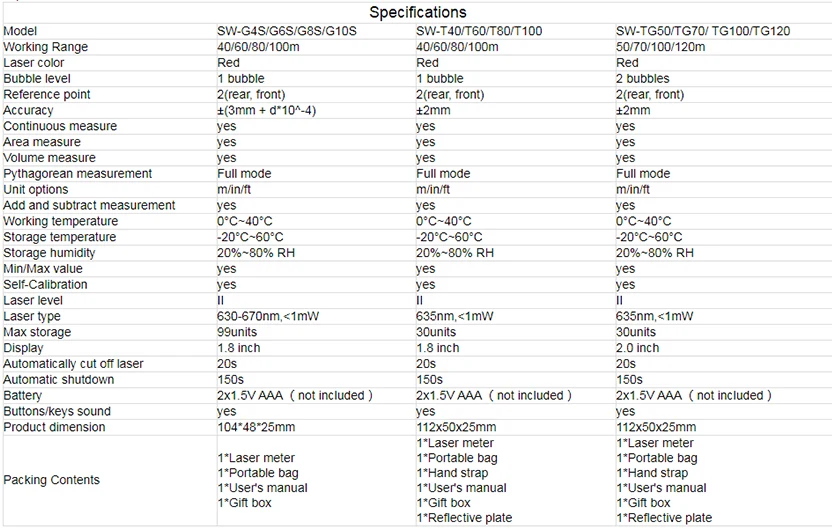
Task: Click the ±(3mm + d*10^-4) accuracy value
Action: pyautogui.click(x=267, y=110)
